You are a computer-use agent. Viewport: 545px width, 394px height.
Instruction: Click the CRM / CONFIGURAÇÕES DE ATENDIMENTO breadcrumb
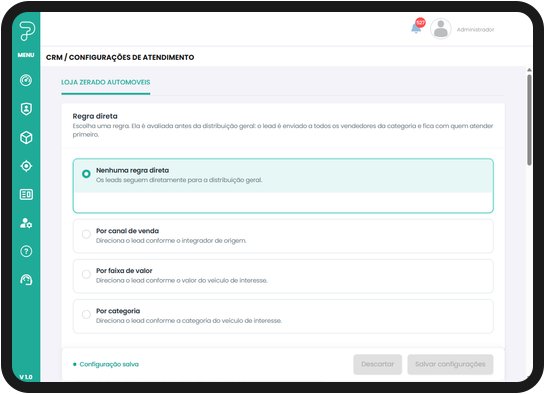coord(120,57)
